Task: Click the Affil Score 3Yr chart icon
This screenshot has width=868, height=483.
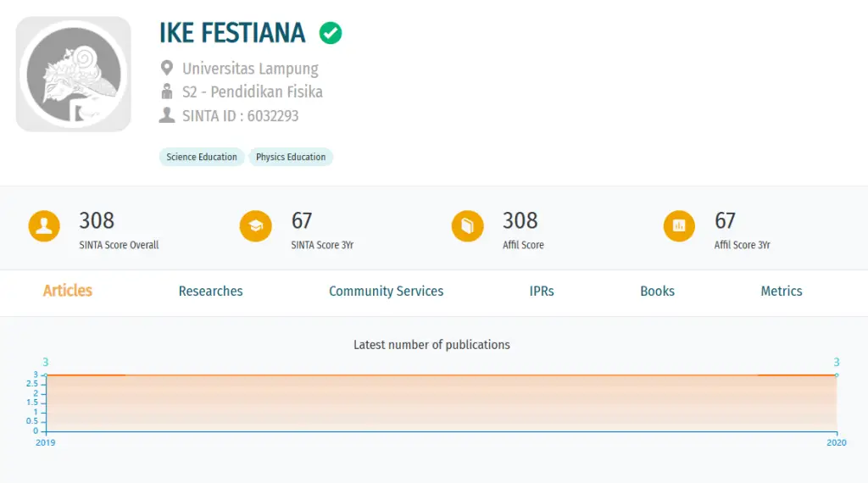Action: [x=679, y=225]
